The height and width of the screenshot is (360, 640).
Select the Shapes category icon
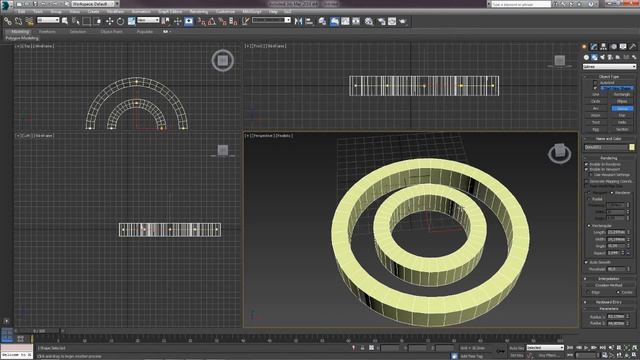(594, 58)
